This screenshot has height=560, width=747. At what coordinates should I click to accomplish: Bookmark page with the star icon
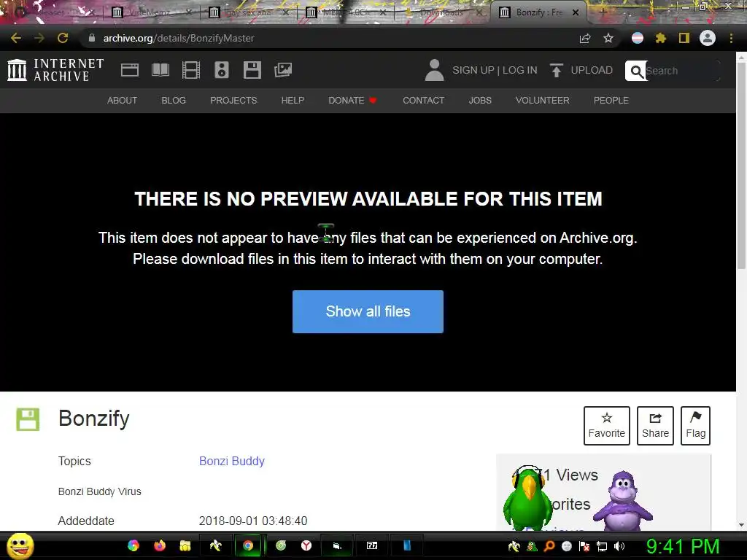[x=608, y=38]
